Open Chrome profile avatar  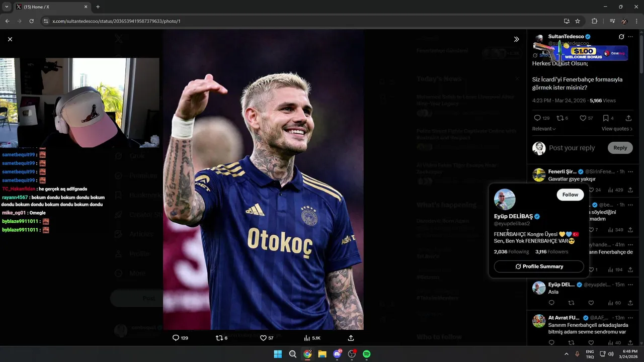pyautogui.click(x=624, y=21)
